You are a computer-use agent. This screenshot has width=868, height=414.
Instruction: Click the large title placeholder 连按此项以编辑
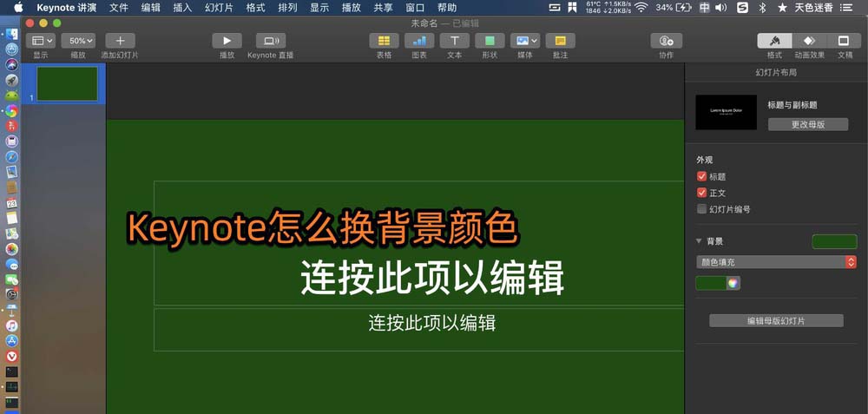point(432,277)
